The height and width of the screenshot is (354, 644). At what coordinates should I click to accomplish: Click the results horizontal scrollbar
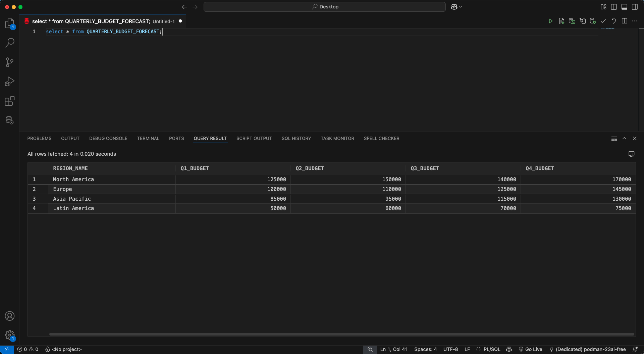341,334
